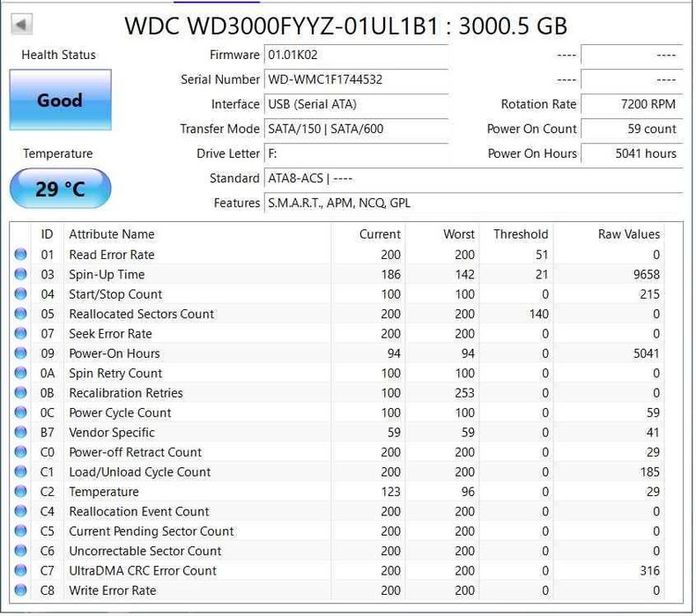Screen dimensions: 696x616
Task: Select the Reallocated Sectors Count threshold 140
Action: (538, 314)
